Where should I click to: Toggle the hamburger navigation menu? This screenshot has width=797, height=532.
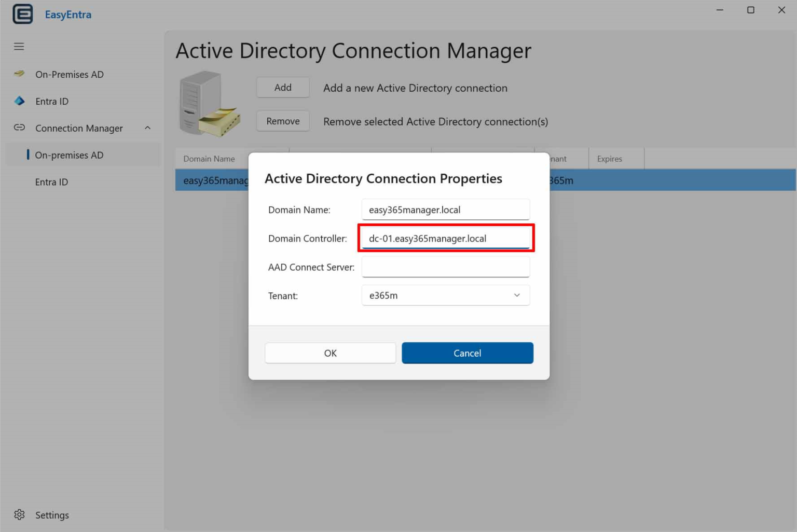(x=19, y=47)
